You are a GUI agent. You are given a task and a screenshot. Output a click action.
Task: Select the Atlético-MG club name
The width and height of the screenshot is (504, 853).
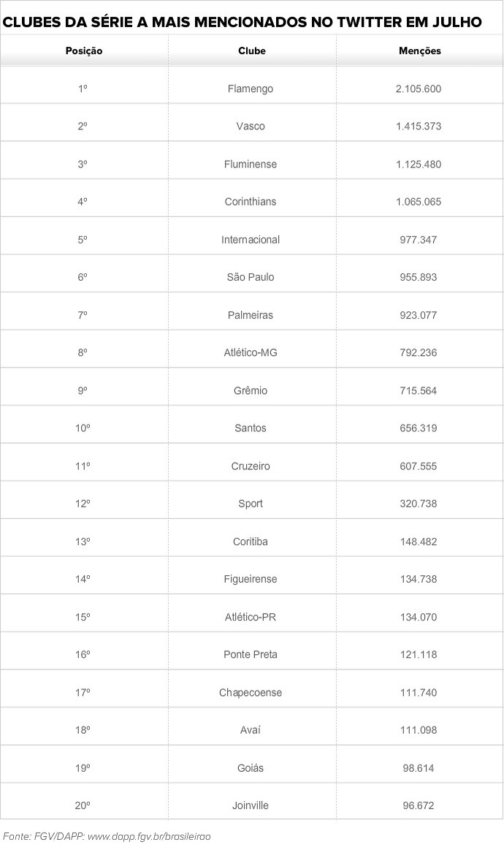coord(251,352)
